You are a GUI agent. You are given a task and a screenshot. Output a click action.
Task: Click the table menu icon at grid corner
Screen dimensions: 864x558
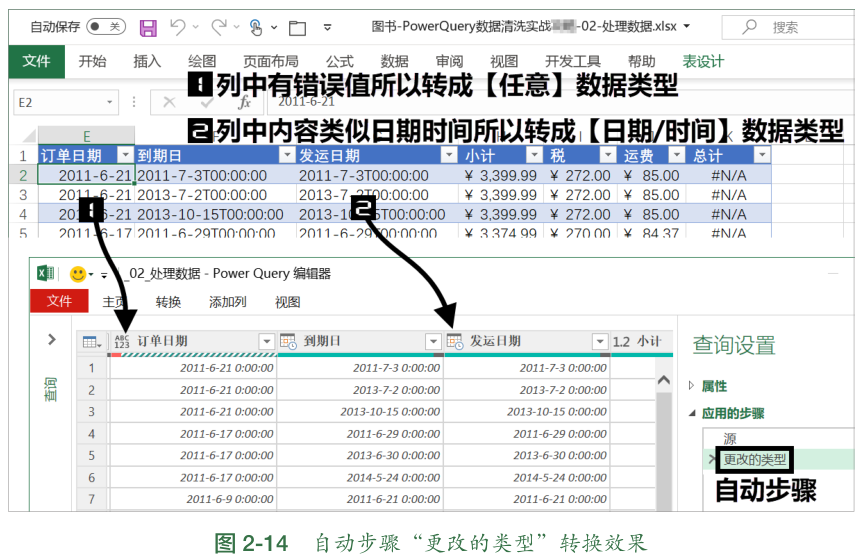tap(91, 342)
